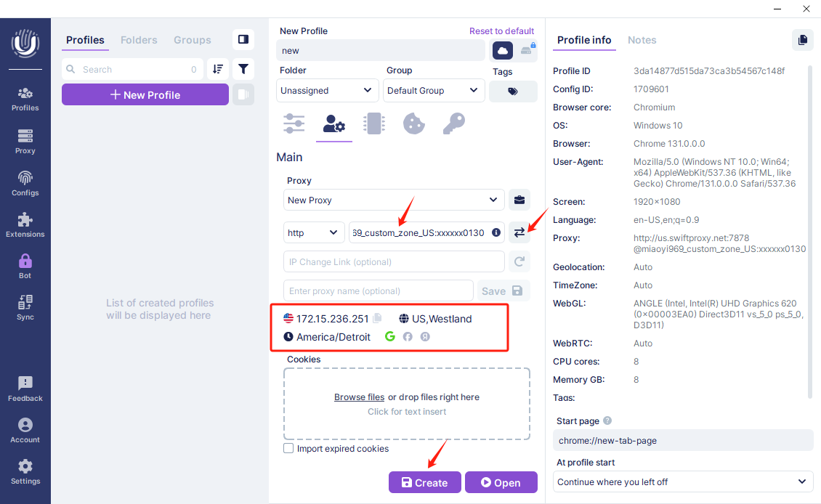Expand the http proxy type dropdown
This screenshot has height=504, width=821.
pyautogui.click(x=314, y=232)
